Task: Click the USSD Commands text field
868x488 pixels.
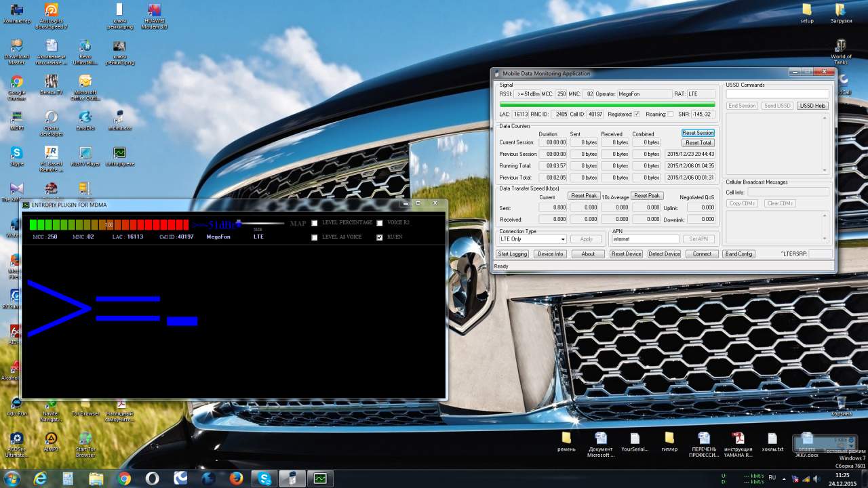Action: 777,94
